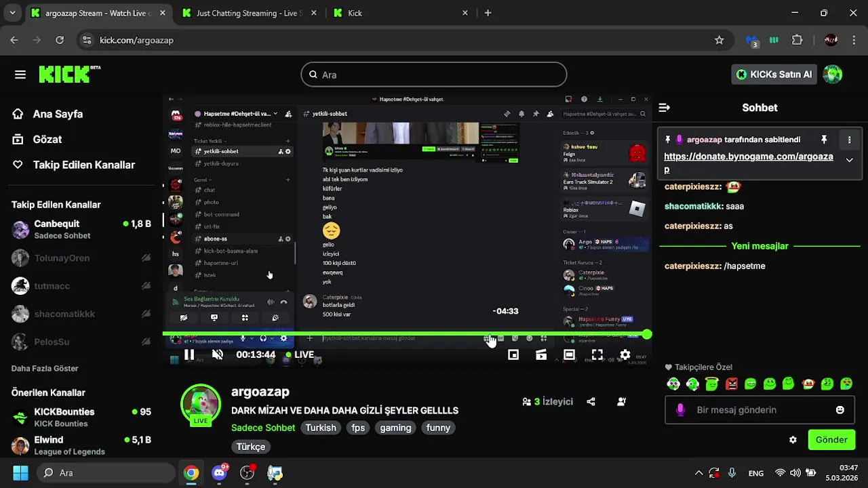This screenshot has height=488, width=868.
Task: Open the KICKBounties recommended channel
Action: pyautogui.click(x=81, y=417)
